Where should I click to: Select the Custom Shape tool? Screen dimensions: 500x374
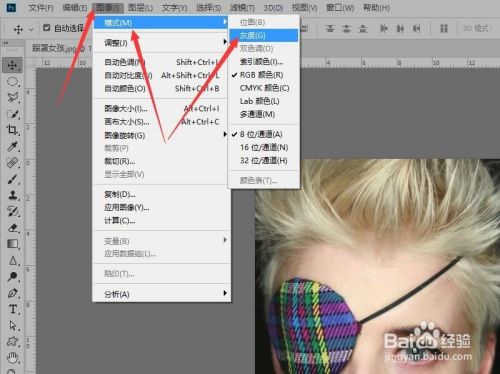coord(13,341)
